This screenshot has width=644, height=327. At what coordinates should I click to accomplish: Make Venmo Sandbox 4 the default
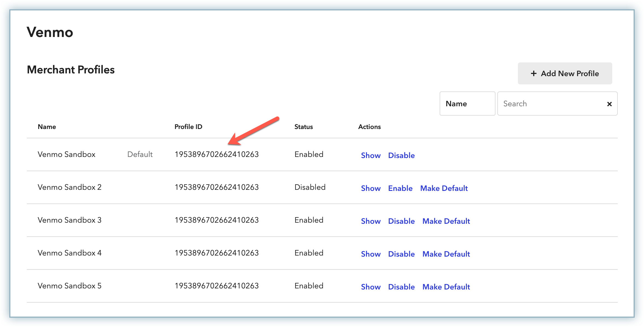tap(446, 254)
